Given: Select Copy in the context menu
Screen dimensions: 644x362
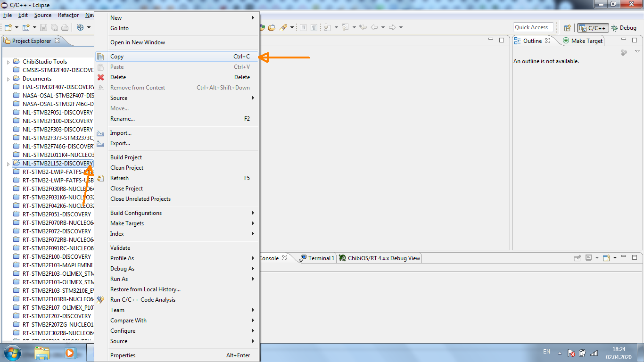Looking at the screenshot, I should click(117, 57).
